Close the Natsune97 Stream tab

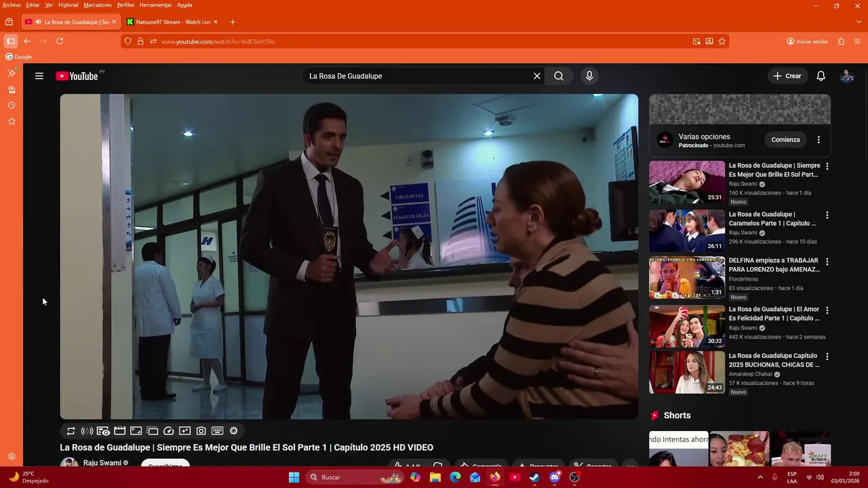(x=216, y=22)
